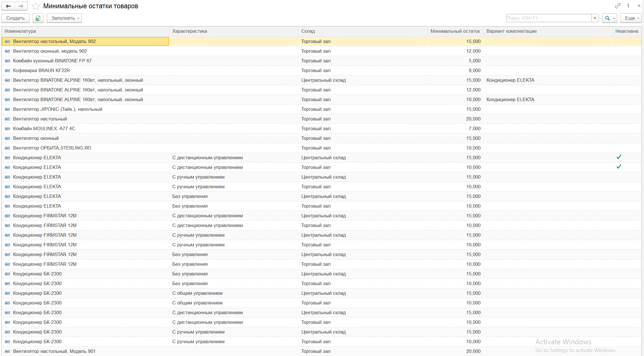644x356 pixels.
Task: Sort by the Вариант комплектации column header
Action: tap(548, 31)
